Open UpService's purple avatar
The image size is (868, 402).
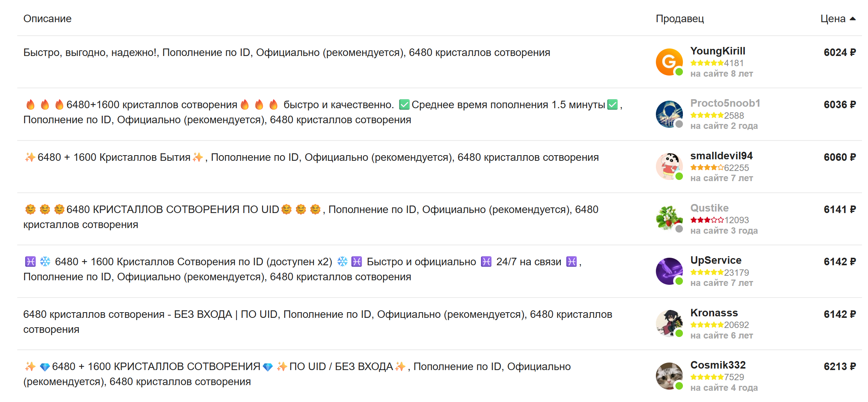[669, 271]
